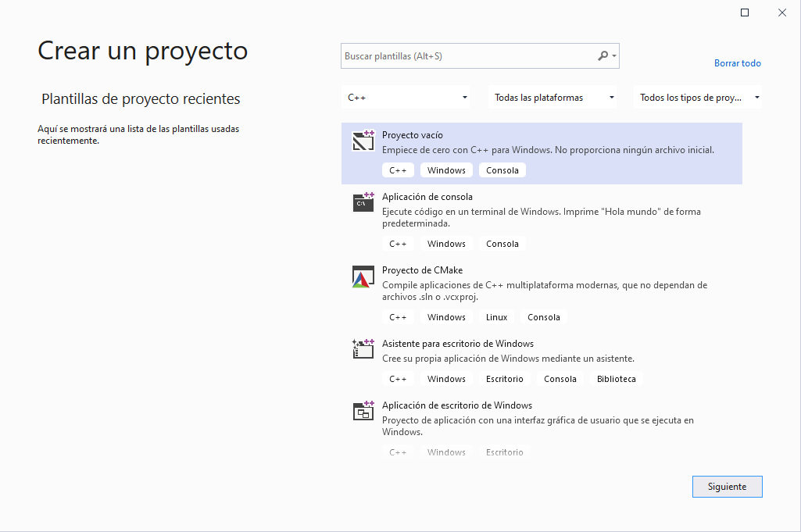The height and width of the screenshot is (532, 801).
Task: Click the Aplicación de consola icon
Action: [x=363, y=202]
